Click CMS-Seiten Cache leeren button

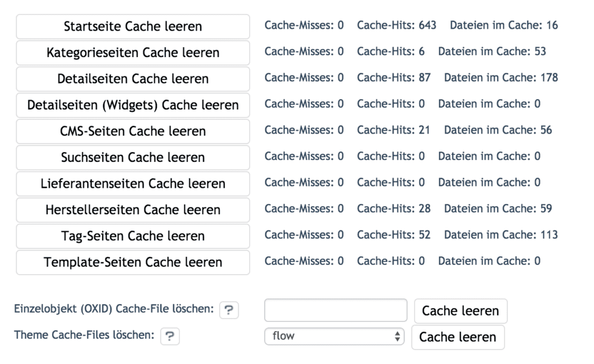click(x=133, y=131)
